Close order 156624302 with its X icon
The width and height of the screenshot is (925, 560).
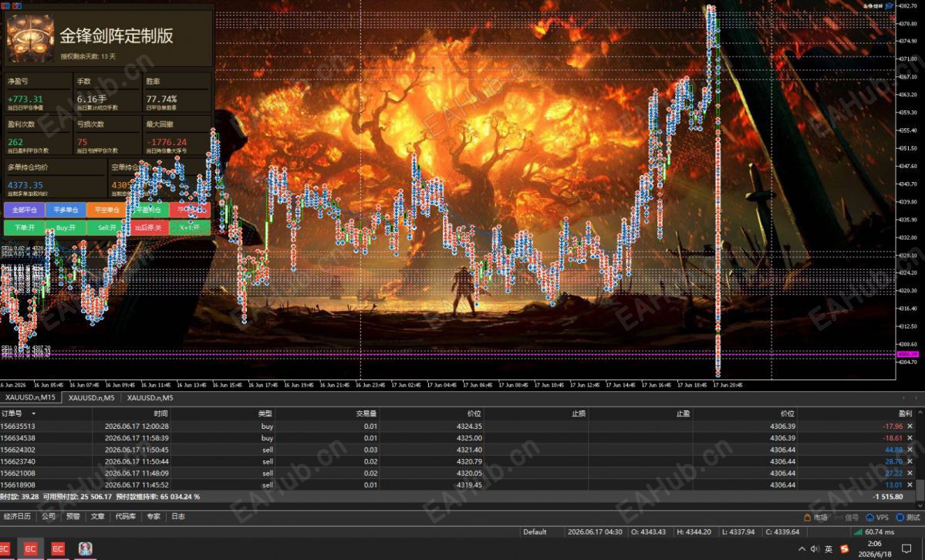[x=910, y=450]
